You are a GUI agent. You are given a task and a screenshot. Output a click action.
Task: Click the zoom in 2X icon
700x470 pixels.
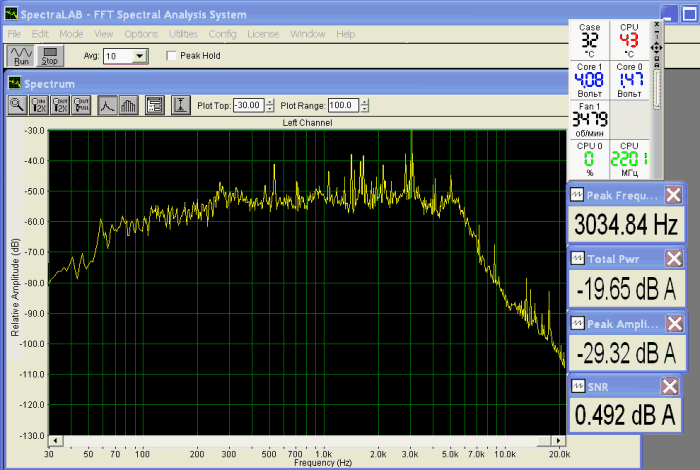(40, 104)
